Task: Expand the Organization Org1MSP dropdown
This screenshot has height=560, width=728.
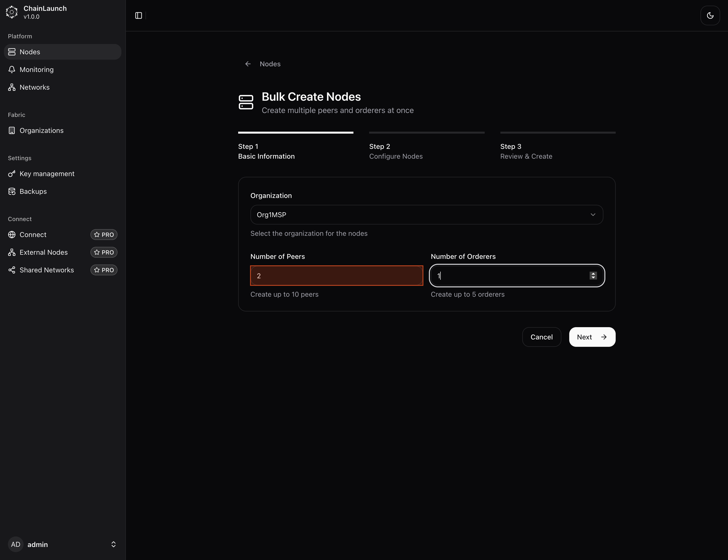Action: coord(426,215)
